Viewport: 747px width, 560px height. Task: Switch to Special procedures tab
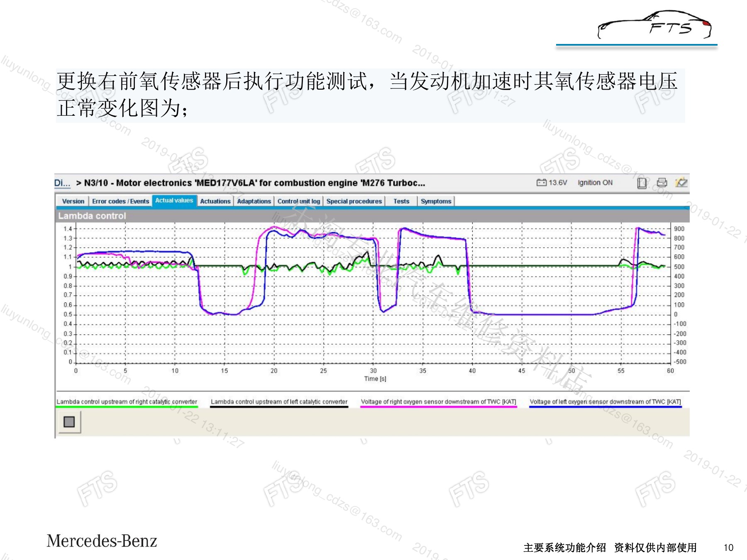point(354,201)
